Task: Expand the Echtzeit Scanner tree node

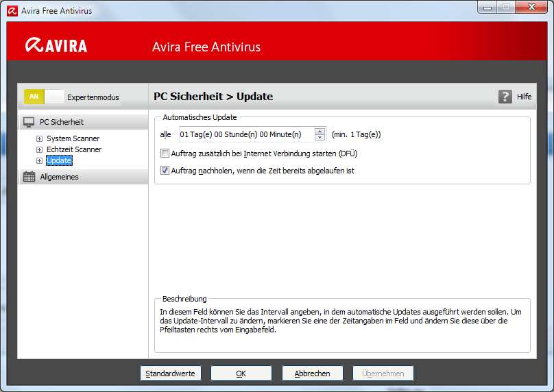Action: [x=39, y=149]
